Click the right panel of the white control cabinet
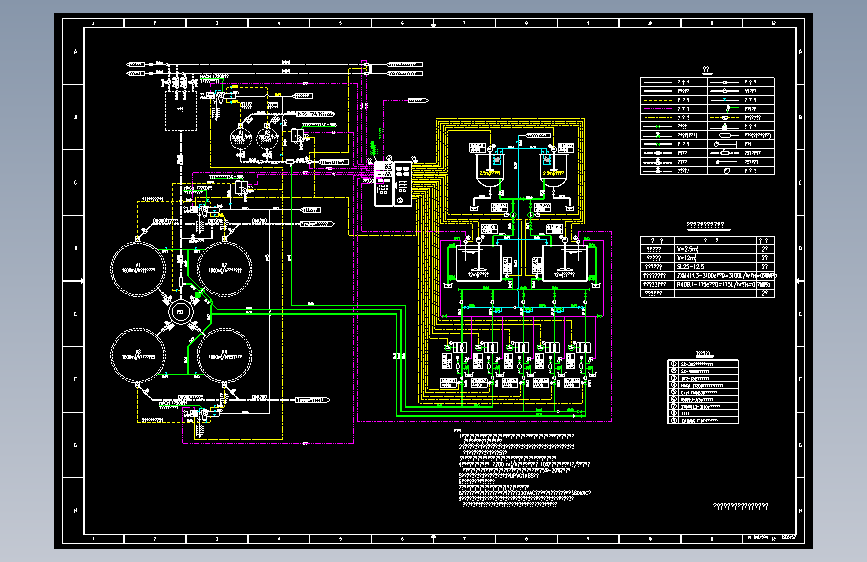The image size is (867, 562). tap(403, 184)
